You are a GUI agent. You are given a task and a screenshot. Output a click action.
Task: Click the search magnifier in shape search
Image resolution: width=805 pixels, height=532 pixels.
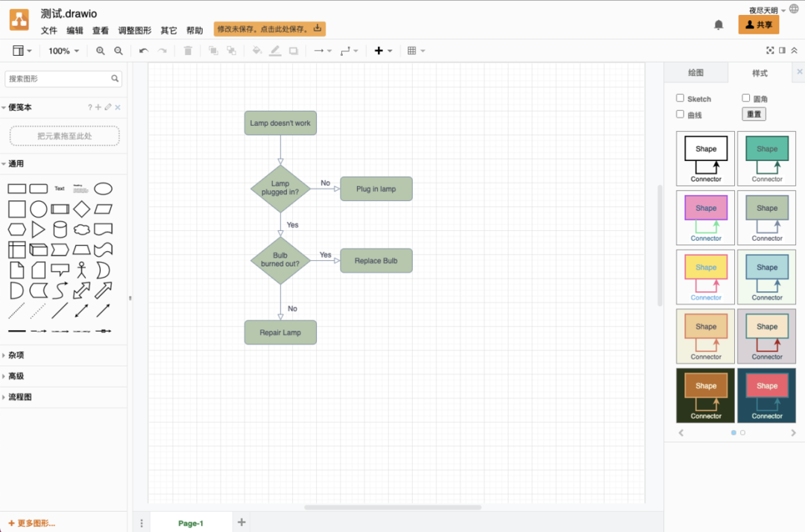115,78
